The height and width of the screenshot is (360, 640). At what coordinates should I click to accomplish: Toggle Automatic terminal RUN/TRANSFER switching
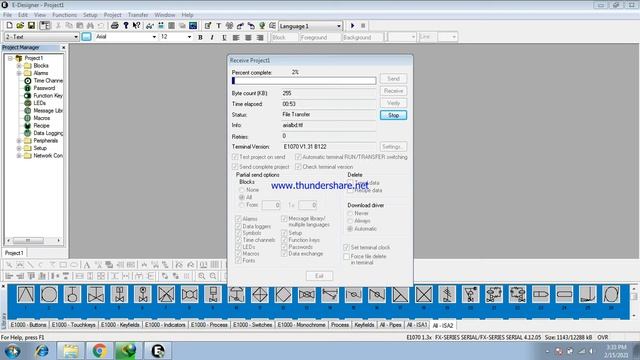point(298,157)
